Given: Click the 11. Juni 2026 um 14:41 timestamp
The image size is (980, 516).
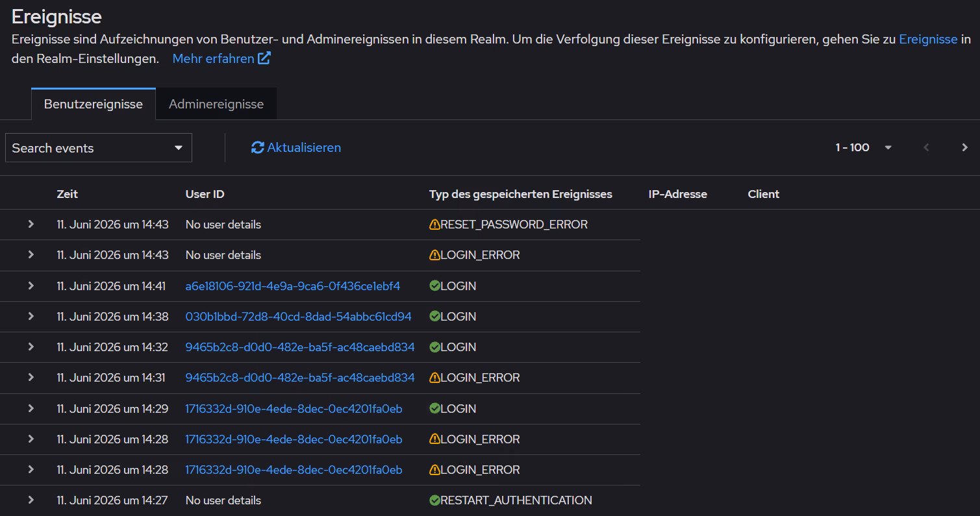Looking at the screenshot, I should (x=112, y=286).
